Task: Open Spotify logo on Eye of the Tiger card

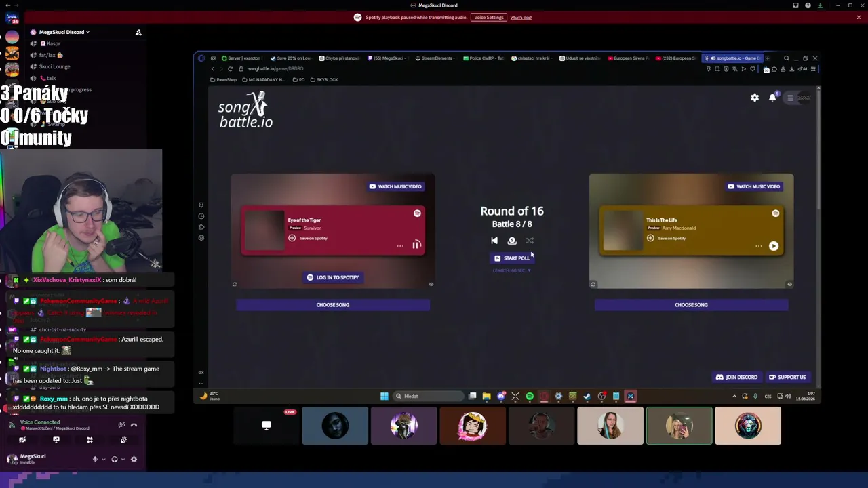Action: coord(417,213)
